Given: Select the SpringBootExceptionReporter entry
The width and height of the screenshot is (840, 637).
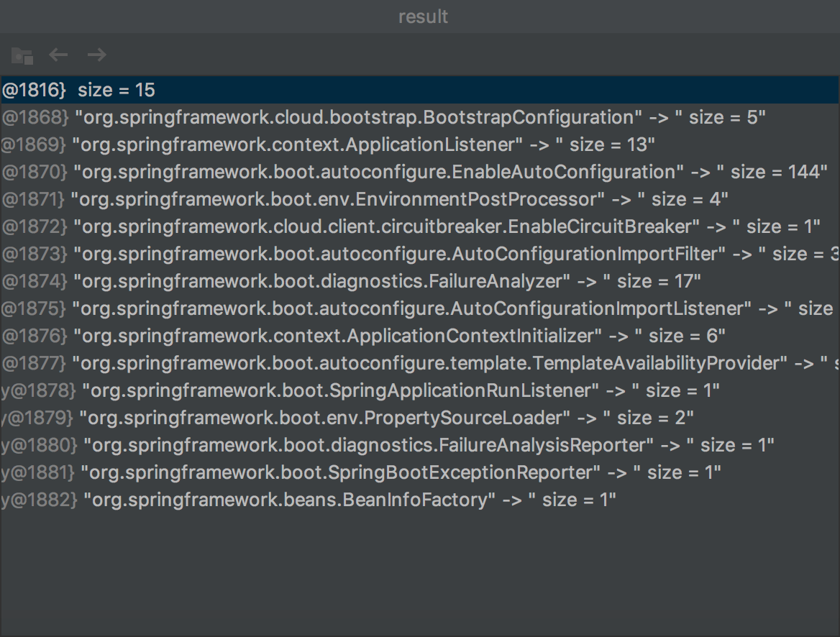Looking at the screenshot, I should (342, 472).
